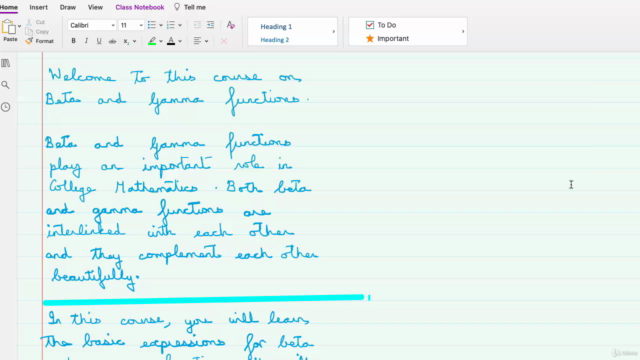This screenshot has width=640, height=360.
Task: Apply the Heading 2 style
Action: pyautogui.click(x=275, y=40)
